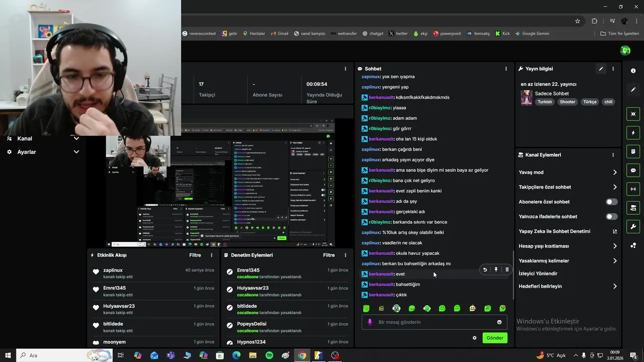Click the microphone icon in chat input
644x362 pixels.
370,322
